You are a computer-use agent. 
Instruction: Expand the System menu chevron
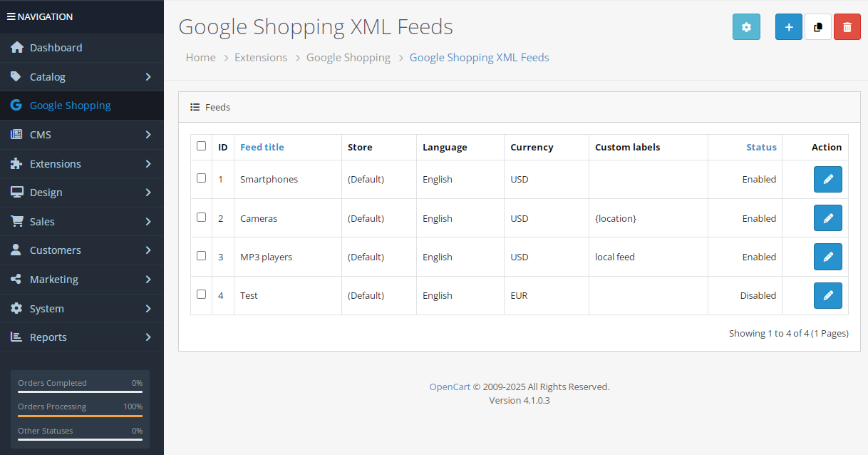click(148, 309)
